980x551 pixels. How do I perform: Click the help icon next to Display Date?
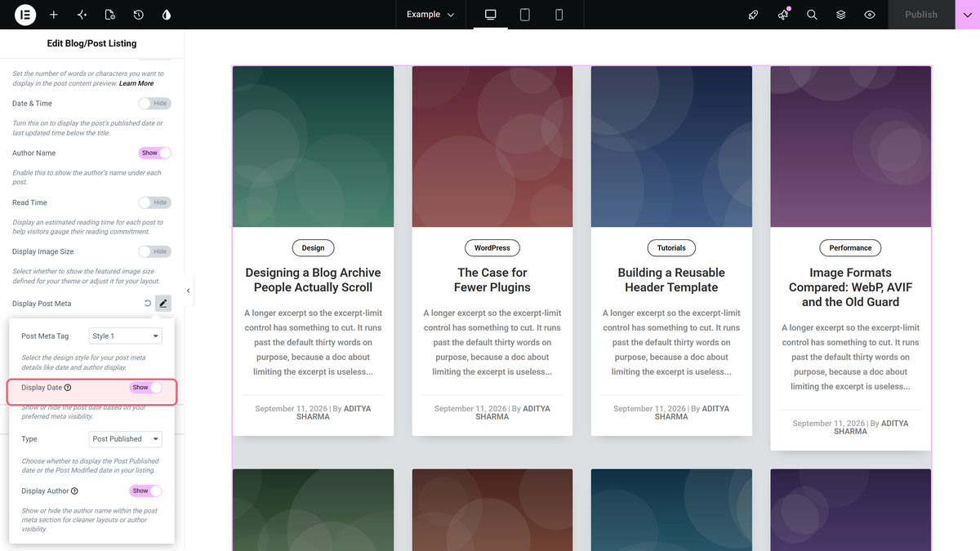[68, 388]
